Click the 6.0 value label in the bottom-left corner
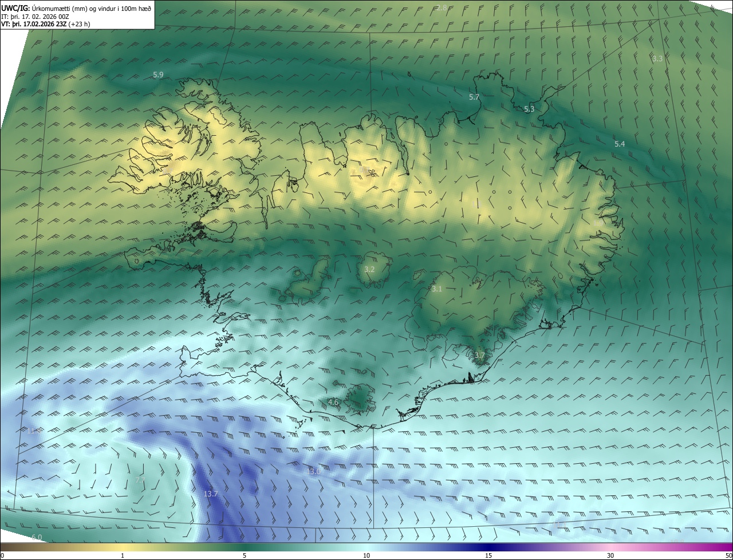 [x=37, y=537]
